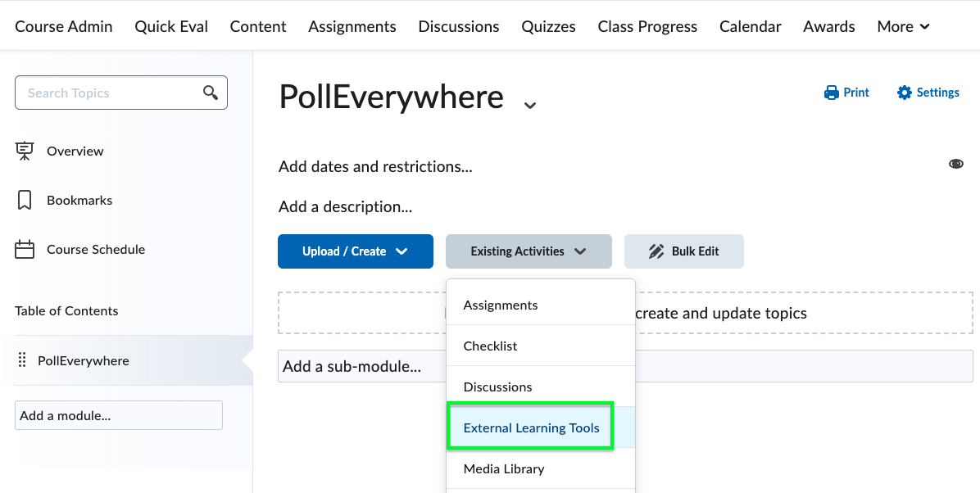
Task: Click the Search Topics field
Action: (x=121, y=93)
